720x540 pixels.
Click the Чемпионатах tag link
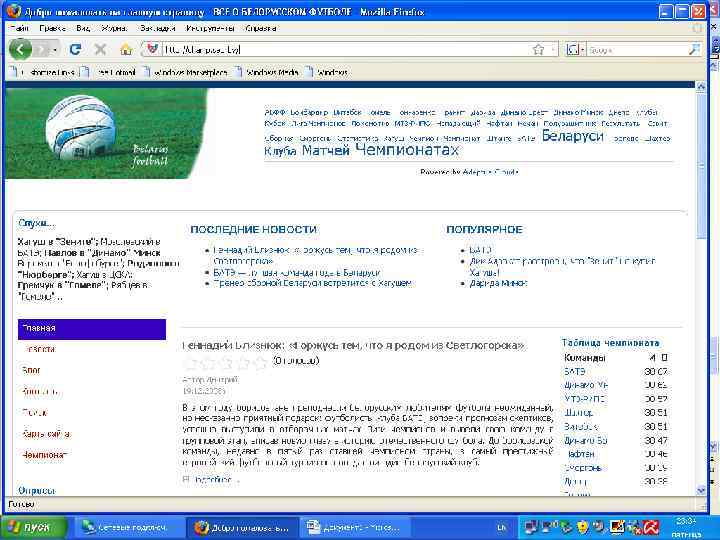pos(407,150)
